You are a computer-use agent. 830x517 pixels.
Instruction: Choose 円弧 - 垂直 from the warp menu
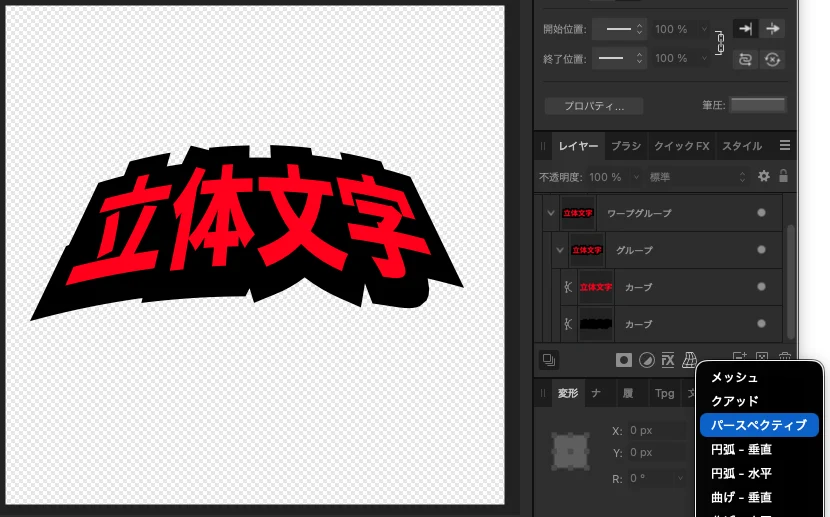coord(759,449)
